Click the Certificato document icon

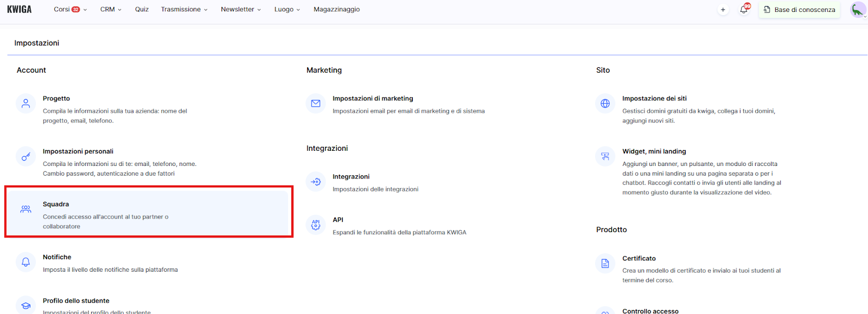pos(605,264)
